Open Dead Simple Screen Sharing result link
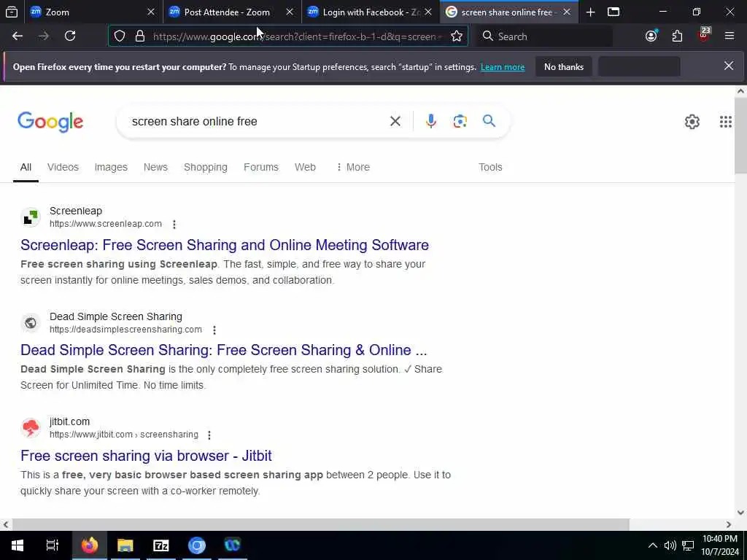This screenshot has width=747, height=560. pos(223,350)
